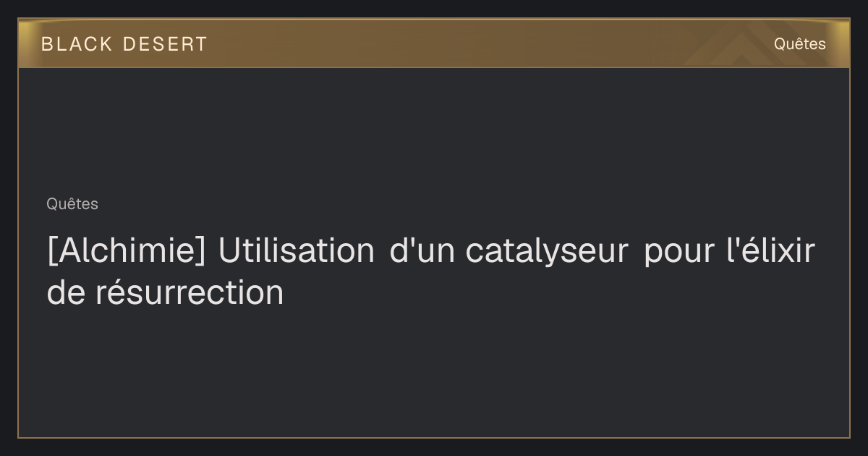Click the word BLACK in the logo
868x456 pixels.
pyautogui.click(x=77, y=44)
